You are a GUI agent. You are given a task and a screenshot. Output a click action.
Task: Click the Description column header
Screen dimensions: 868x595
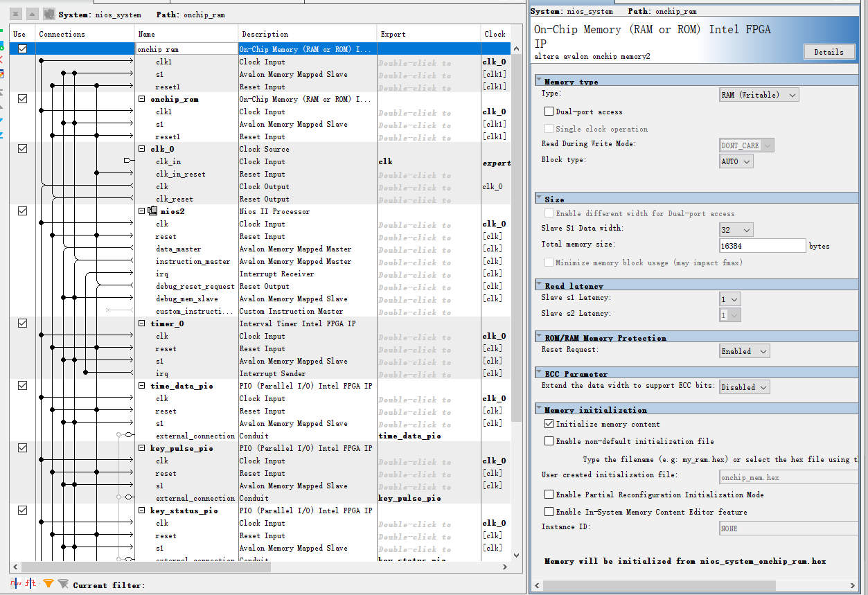point(308,34)
